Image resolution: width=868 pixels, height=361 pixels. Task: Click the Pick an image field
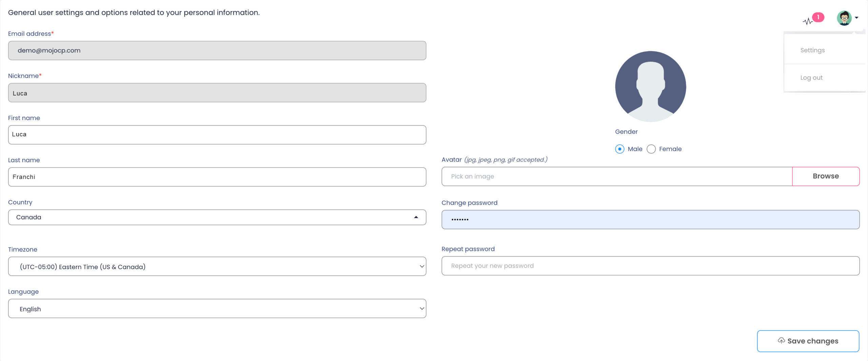[x=616, y=176]
